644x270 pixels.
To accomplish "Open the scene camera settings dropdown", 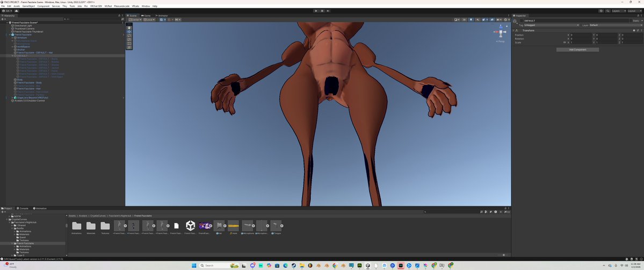I will pyautogui.click(x=499, y=20).
